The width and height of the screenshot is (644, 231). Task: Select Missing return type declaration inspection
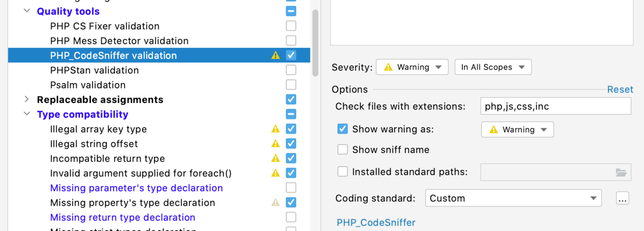(x=122, y=218)
